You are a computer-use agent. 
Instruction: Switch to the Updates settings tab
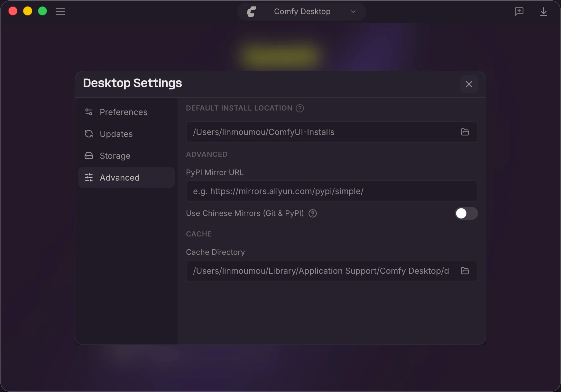(x=126, y=134)
